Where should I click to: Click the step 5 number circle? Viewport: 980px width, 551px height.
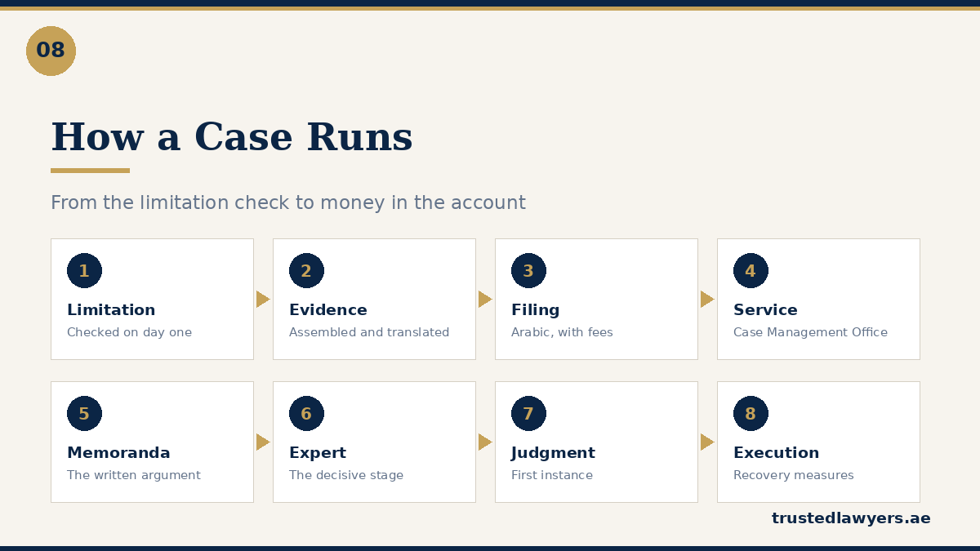(x=84, y=414)
